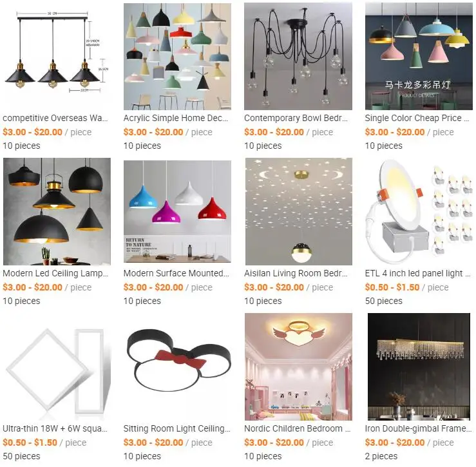Open the crystal rectangular chandelier image
This screenshot has width=476, height=467.
[419, 367]
